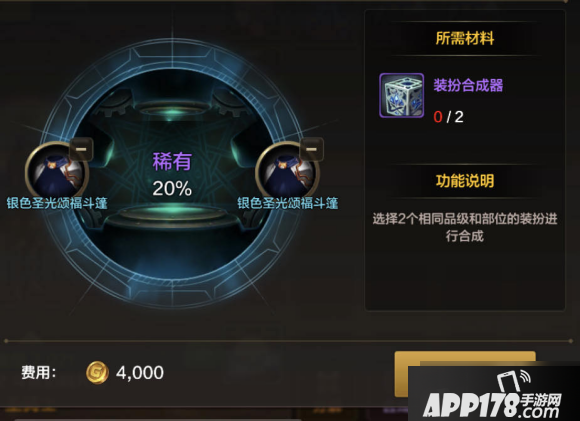Click the right cloak name label
580x421 pixels.
(x=287, y=203)
